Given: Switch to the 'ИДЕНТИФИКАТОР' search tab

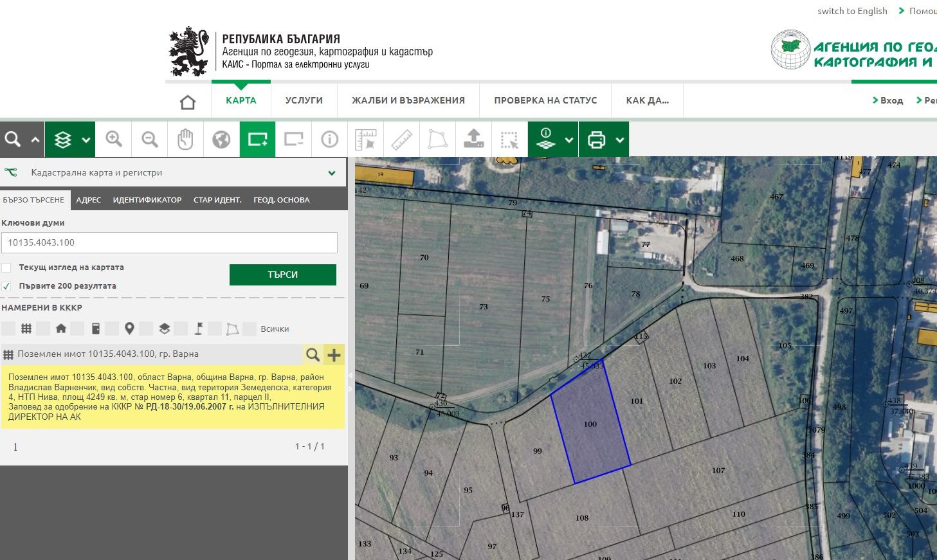Looking at the screenshot, I should pyautogui.click(x=147, y=200).
